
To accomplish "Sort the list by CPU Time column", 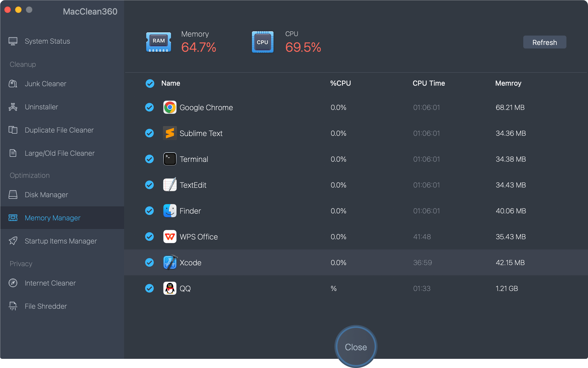I will [429, 83].
